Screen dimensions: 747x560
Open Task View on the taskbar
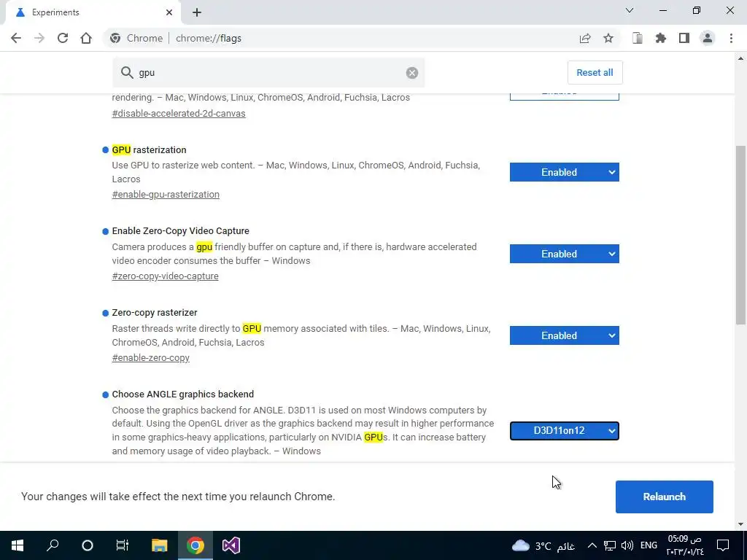click(x=123, y=545)
